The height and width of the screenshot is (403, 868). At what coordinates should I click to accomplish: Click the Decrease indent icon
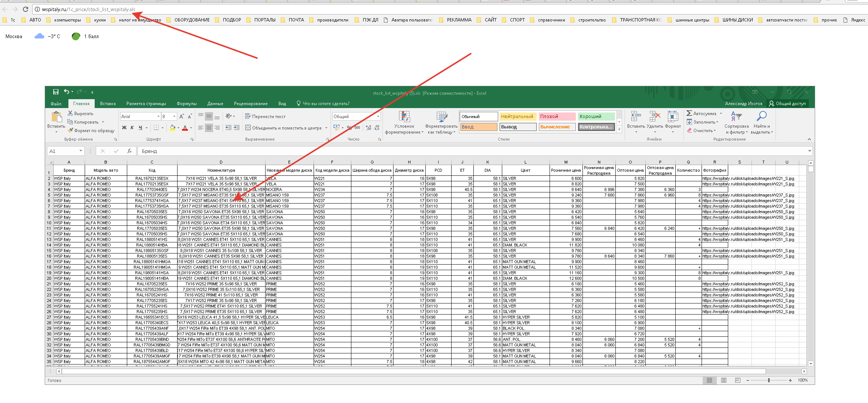point(229,128)
